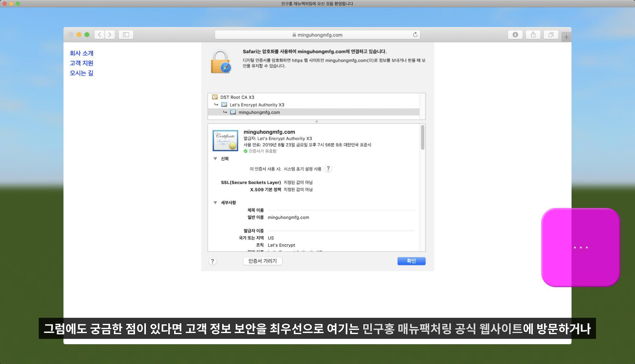Viewport: 635px width, 364px height.
Task: Click the splitter handle between certificate panes
Action: [317, 122]
